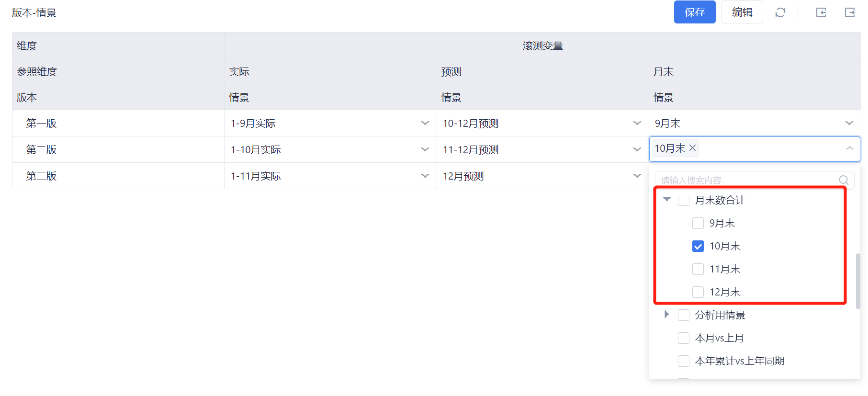The height and width of the screenshot is (396, 868).
Task: Expand the 分析用情景 tree node
Action: pos(666,315)
